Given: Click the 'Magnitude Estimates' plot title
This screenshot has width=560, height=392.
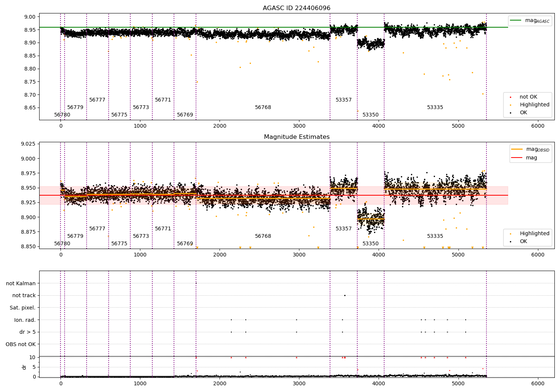Looking at the screenshot, I should point(296,137).
